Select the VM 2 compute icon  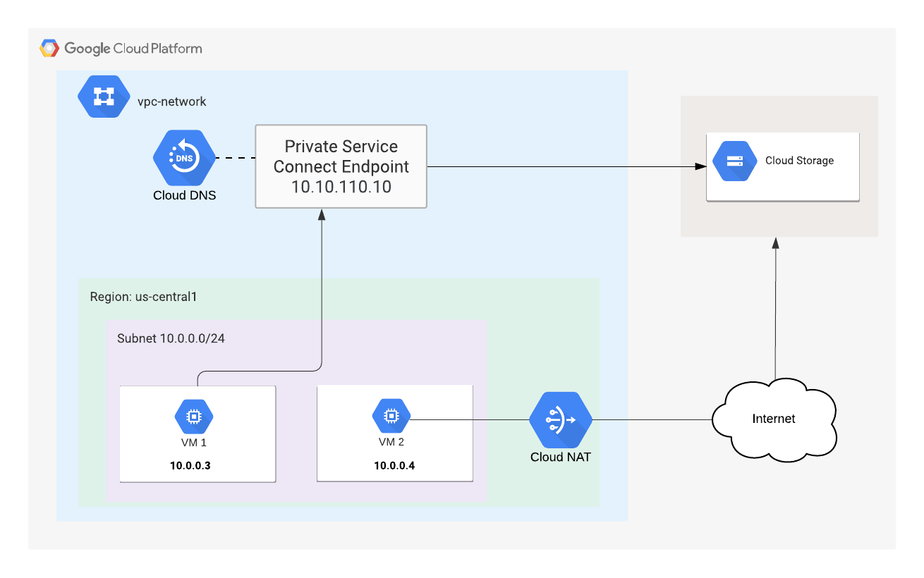click(391, 417)
